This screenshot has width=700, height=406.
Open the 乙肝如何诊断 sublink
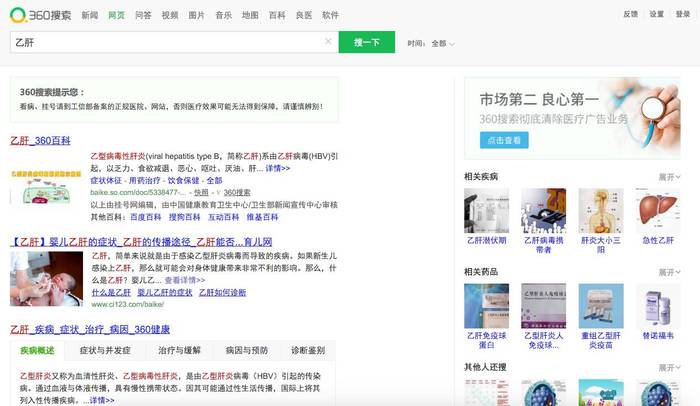222,293
